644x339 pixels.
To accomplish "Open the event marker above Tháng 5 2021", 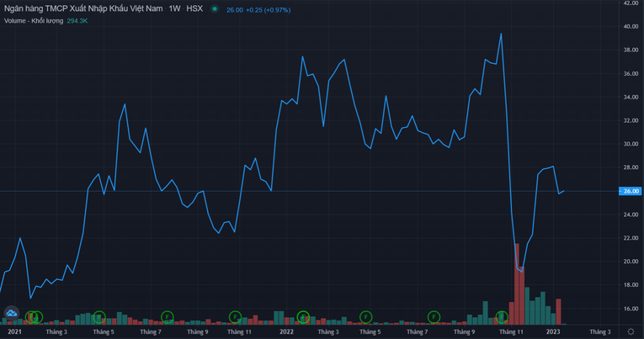I will point(98,316).
